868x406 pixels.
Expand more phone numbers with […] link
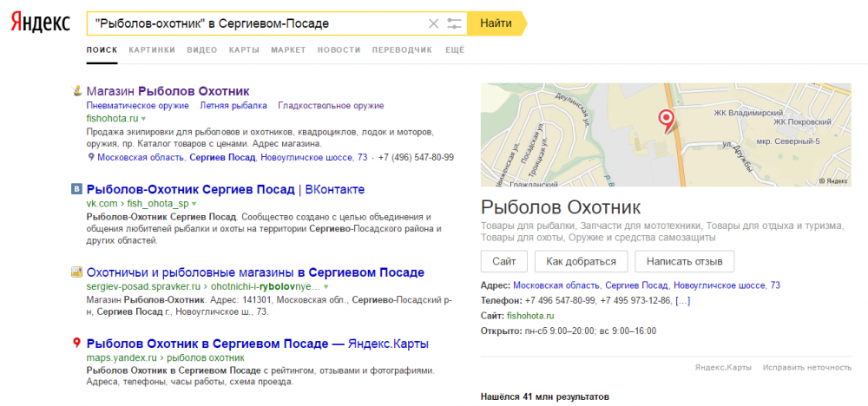click(682, 301)
